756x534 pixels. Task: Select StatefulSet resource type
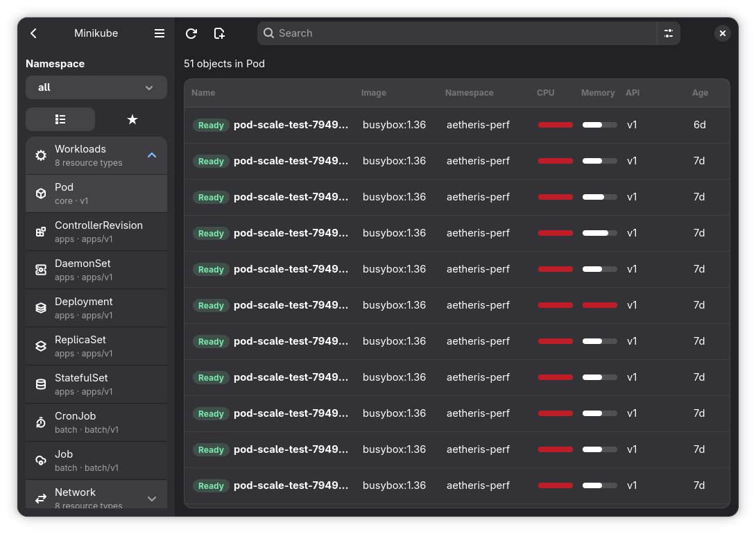[96, 384]
